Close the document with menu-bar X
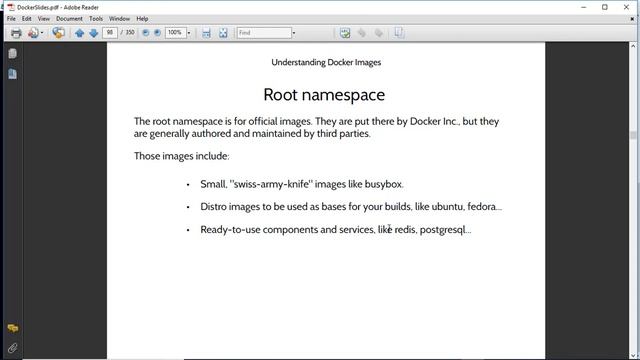The image size is (640, 360). point(632,19)
